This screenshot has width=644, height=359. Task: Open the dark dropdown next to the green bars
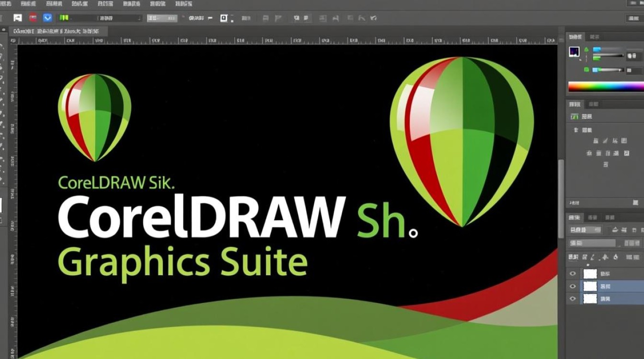click(x=120, y=18)
